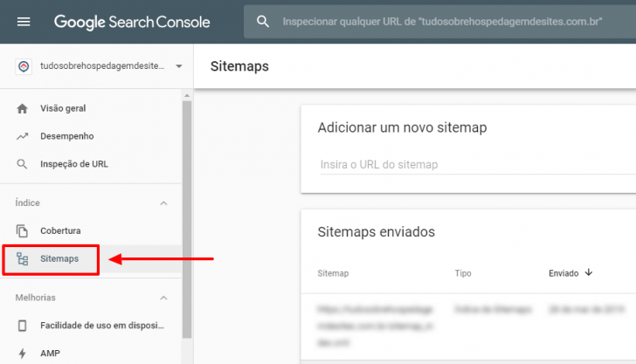This screenshot has height=364, width=636.
Task: Open the blurred submitted sitemap row
Action: (468, 326)
